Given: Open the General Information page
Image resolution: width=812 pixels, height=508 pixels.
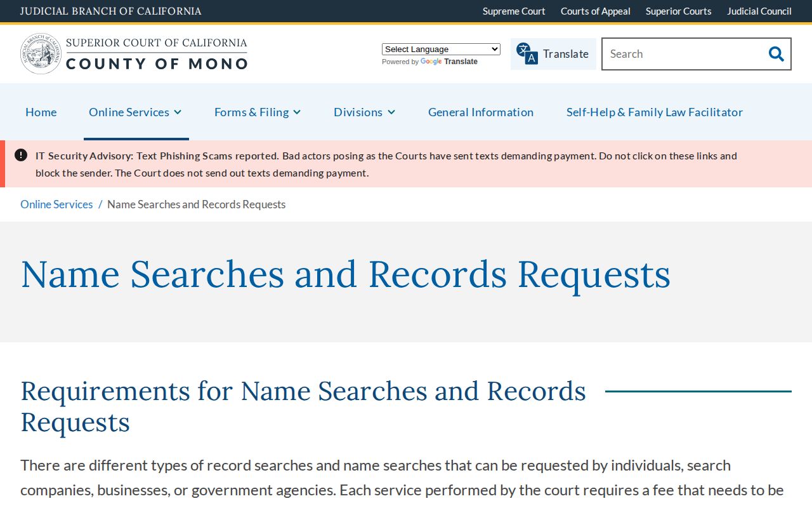Looking at the screenshot, I should (x=481, y=112).
